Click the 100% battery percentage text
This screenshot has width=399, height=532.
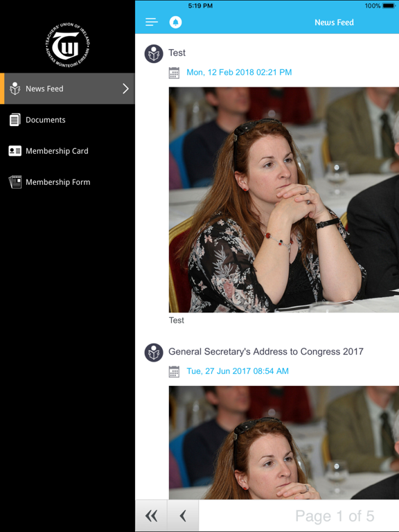coord(373,6)
